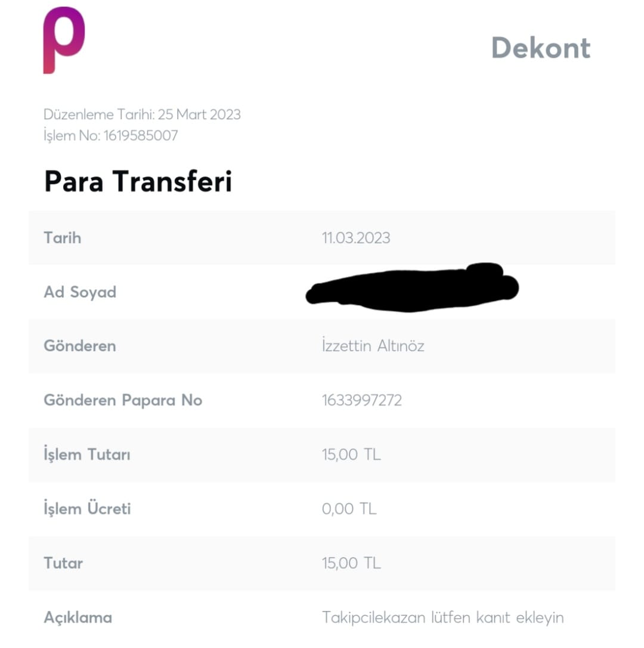Viewport: 644px width, 648px height.
Task: Click the Dekont heading text
Action: point(541,48)
